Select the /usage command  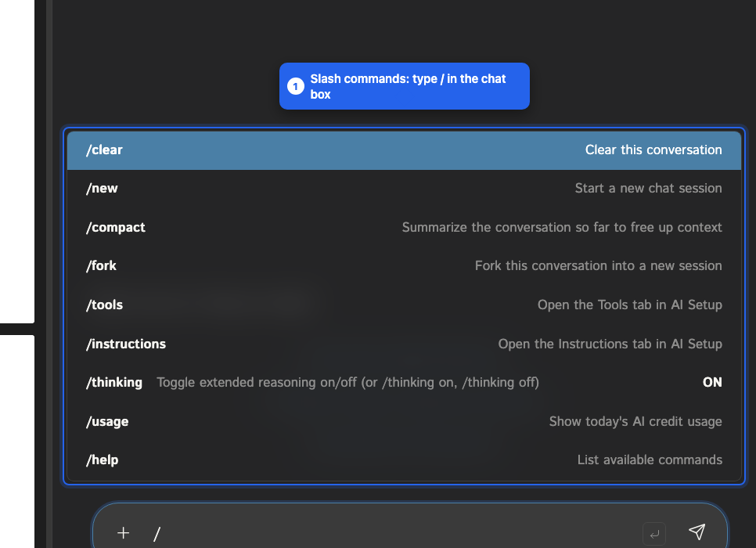(404, 422)
